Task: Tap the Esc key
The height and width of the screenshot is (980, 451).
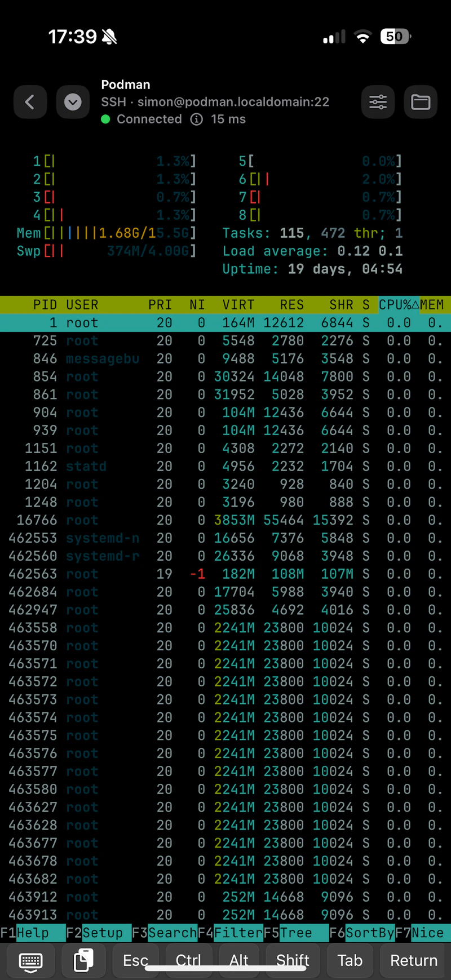Action: [136, 960]
